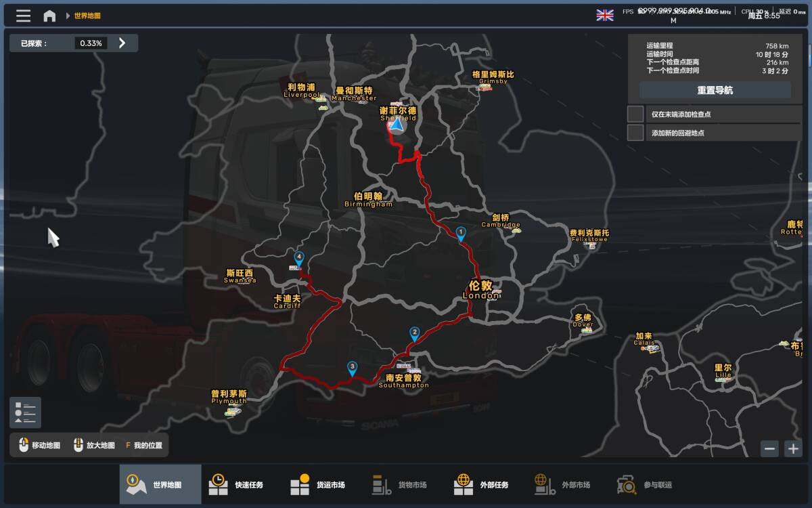This screenshot has width=812, height=508.
Task: Open the map legend list icon
Action: [25, 412]
